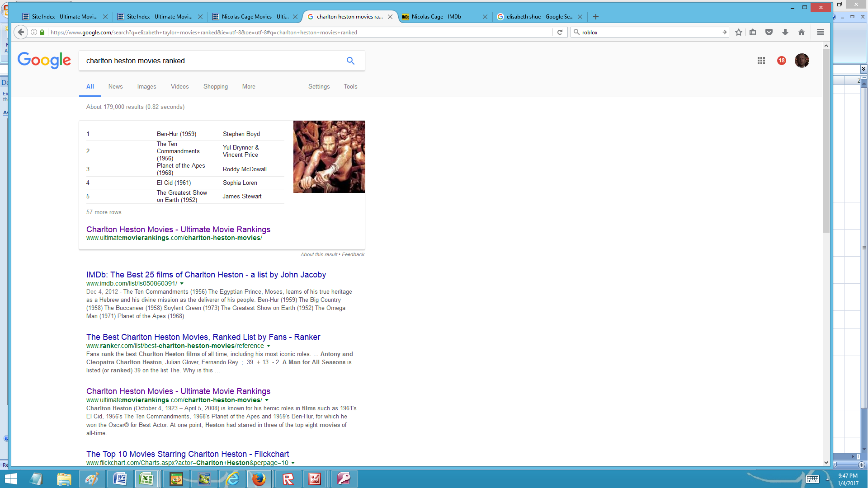Click the Google search magnifier button
The height and width of the screenshot is (488, 868).
coord(350,61)
